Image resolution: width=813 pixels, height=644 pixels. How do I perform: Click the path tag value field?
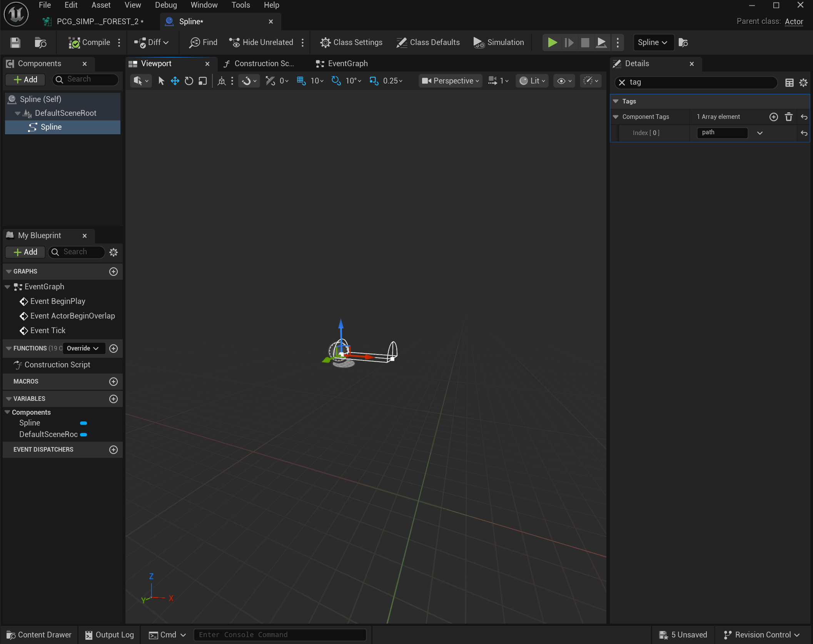[x=722, y=133]
